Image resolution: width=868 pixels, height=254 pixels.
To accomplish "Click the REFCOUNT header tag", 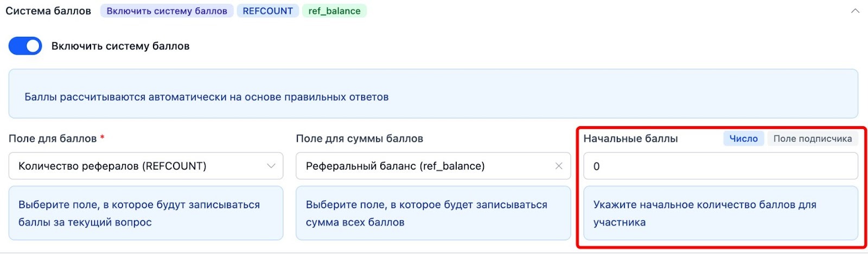I will click(x=267, y=11).
